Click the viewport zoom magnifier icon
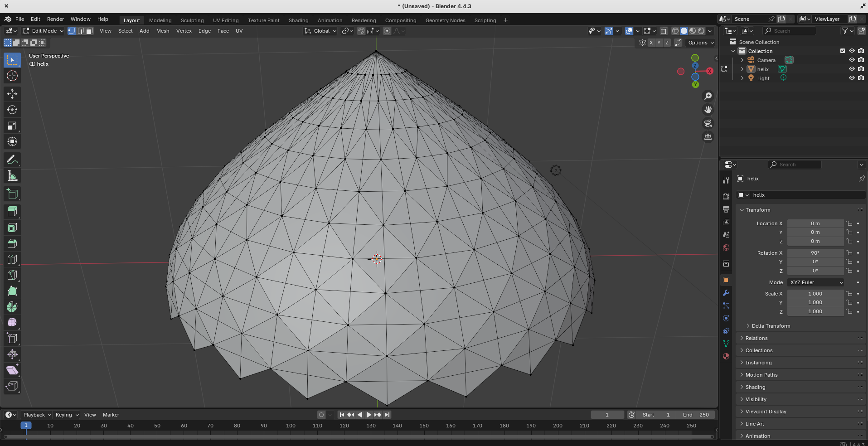Screen dimensions: 868x446 point(708,96)
